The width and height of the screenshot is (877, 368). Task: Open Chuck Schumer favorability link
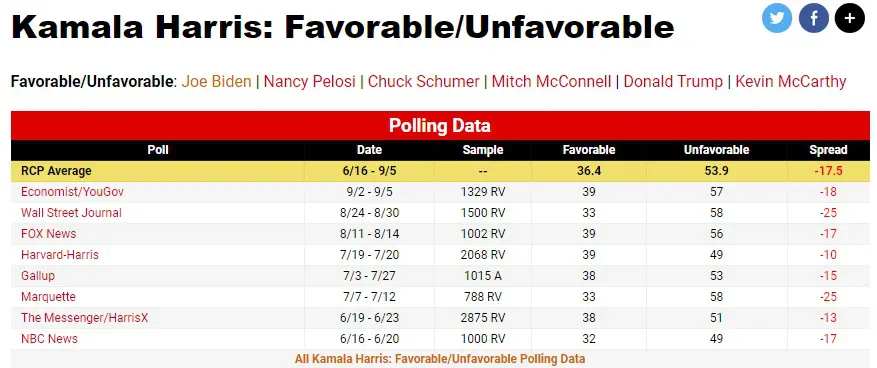pyautogui.click(x=423, y=82)
